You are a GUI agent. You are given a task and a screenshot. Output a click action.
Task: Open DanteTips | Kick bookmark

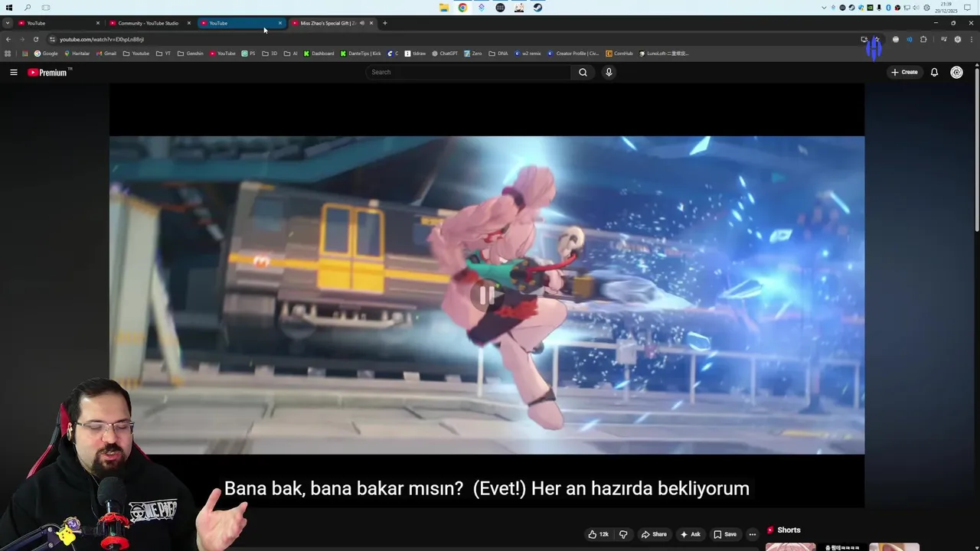[361, 54]
